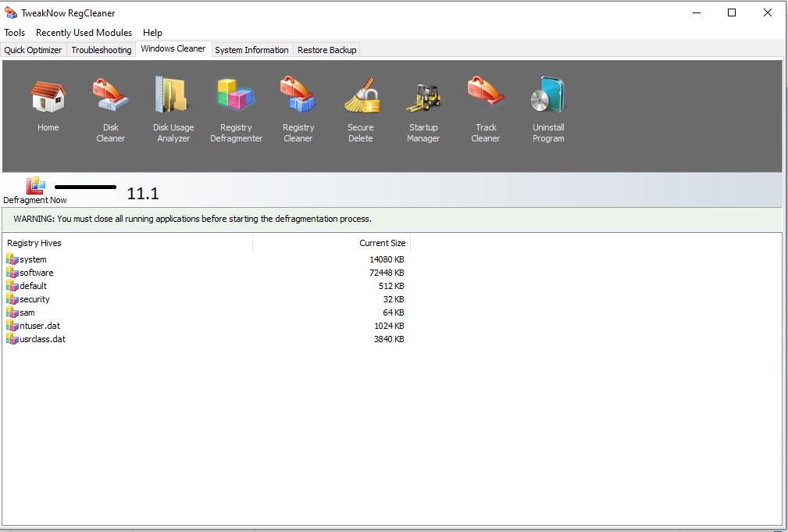Click the 32 KB size value

394,299
